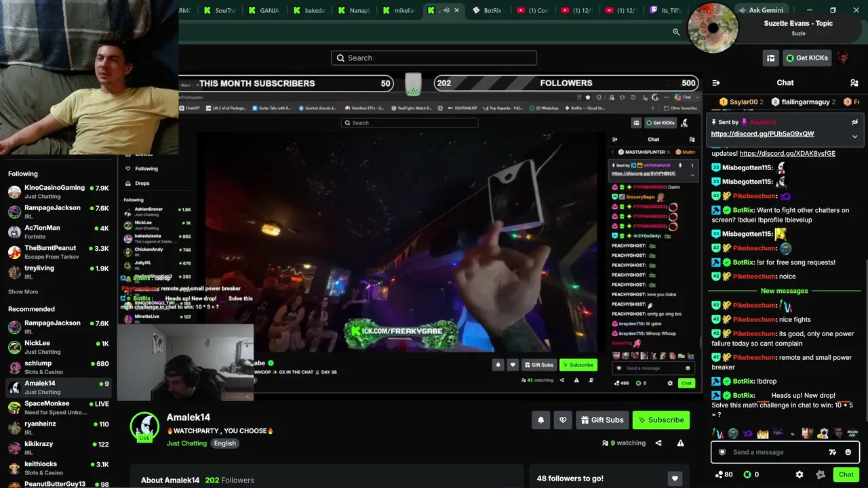
Task: Open Ac7ionMan channel in Following
Action: 58,232
